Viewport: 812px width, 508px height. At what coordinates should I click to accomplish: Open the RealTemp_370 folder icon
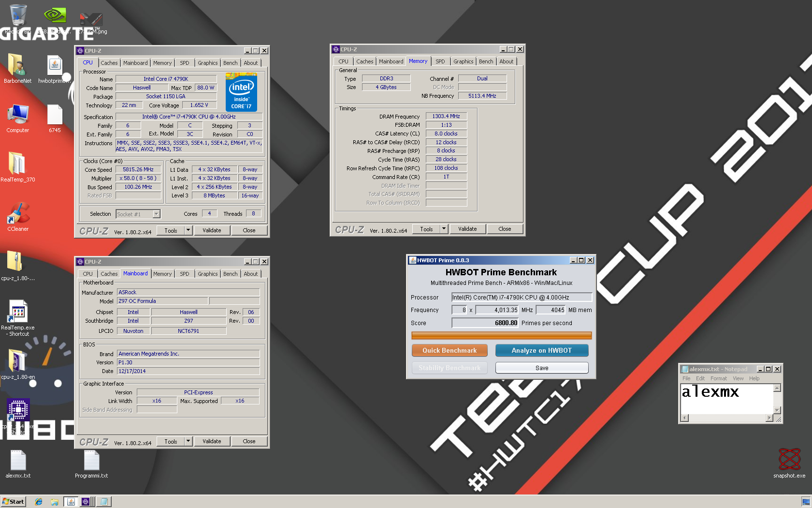[17, 164]
